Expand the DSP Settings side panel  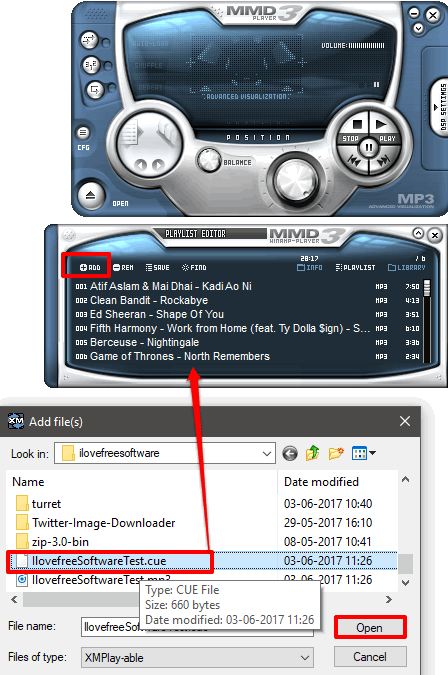tap(440, 107)
